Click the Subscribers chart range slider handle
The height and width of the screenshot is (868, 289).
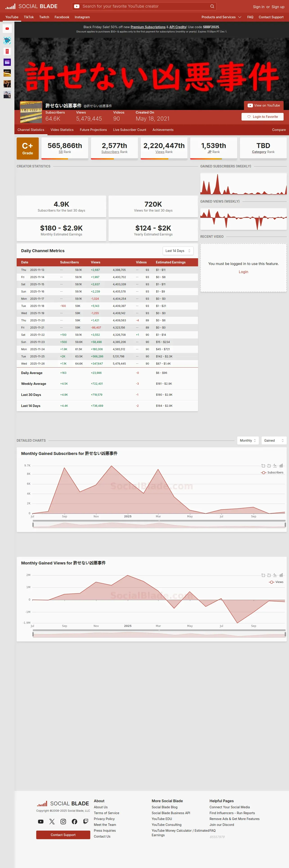point(33,525)
